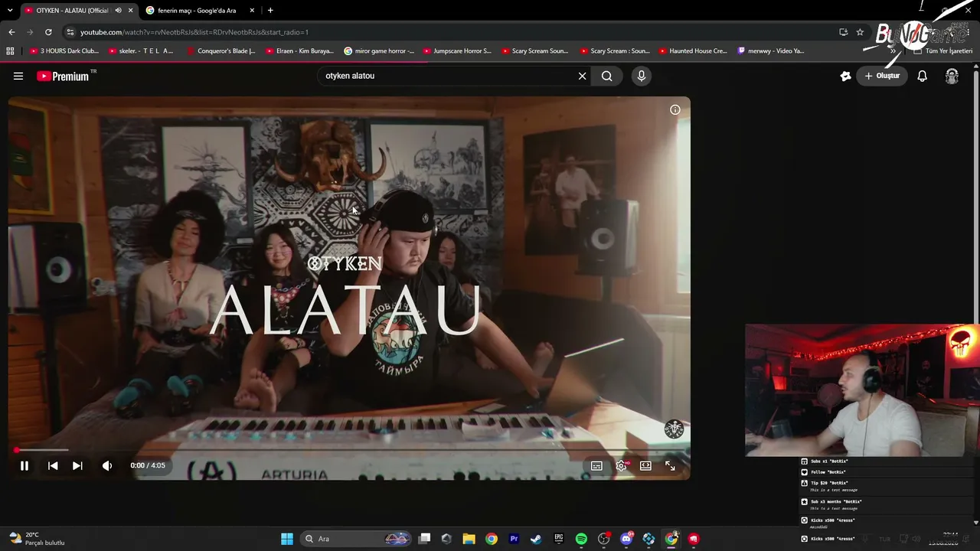Open the Scary Scream Soun... bookmark

click(534, 51)
